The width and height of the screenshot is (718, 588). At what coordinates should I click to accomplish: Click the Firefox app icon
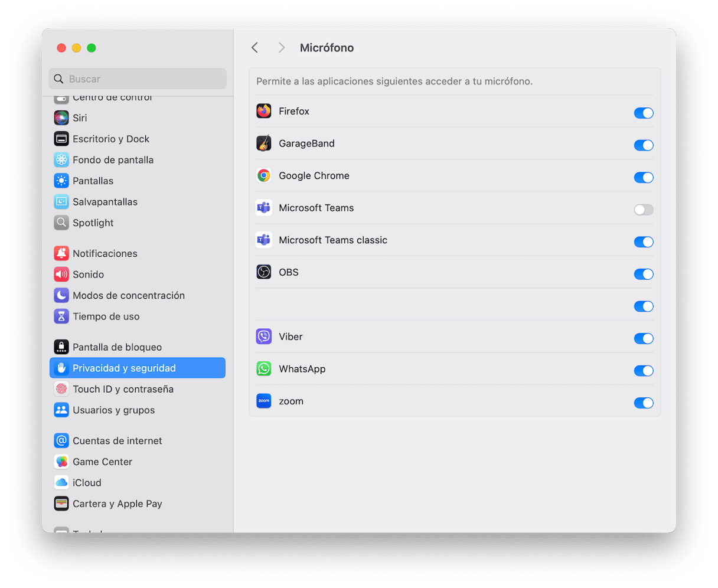pos(263,112)
